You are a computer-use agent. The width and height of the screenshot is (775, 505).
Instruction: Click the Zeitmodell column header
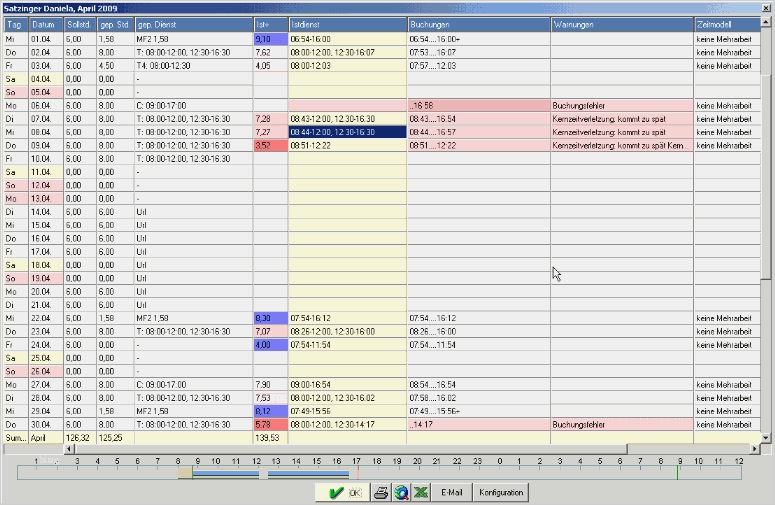coord(727,25)
